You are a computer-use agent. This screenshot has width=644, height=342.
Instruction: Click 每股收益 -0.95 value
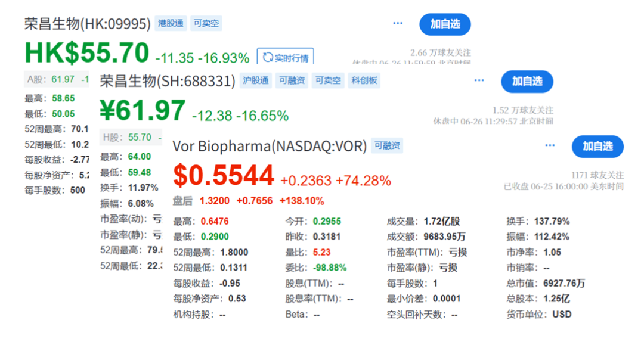230,283
